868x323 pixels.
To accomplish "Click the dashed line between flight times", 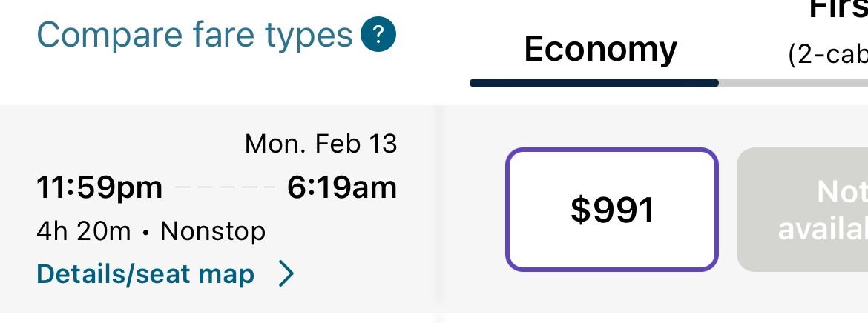I will [x=225, y=188].
